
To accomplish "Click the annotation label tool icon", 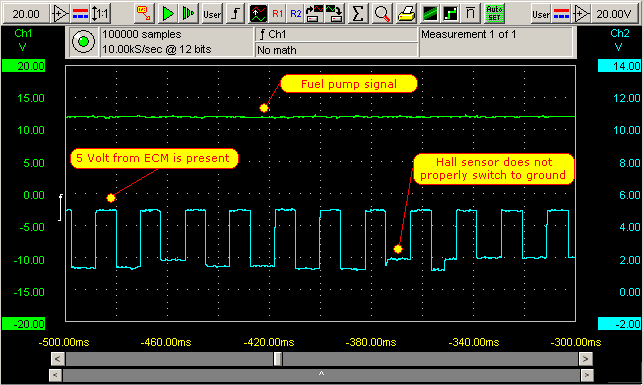I will [x=144, y=14].
